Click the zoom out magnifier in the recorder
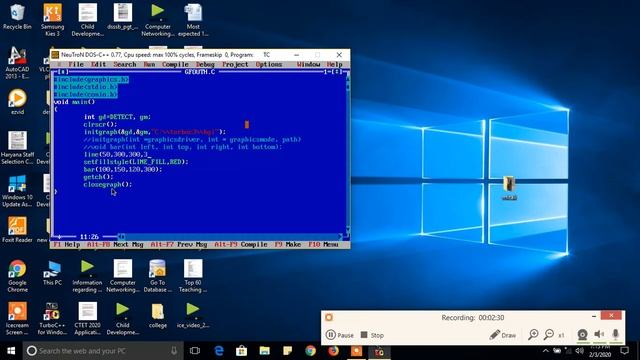640x360 pixels. coord(549,335)
